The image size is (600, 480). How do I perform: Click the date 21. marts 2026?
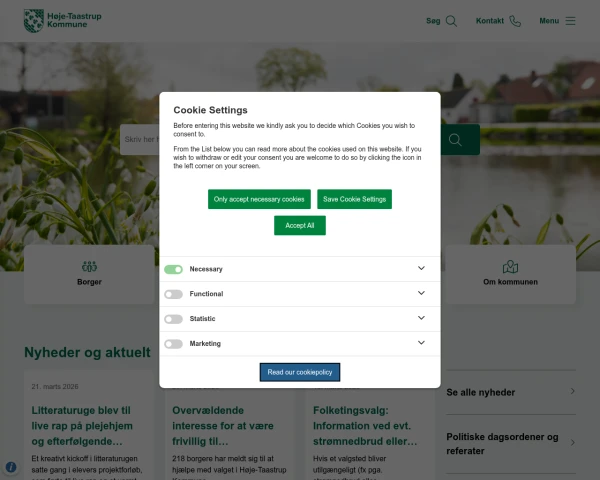[55, 387]
